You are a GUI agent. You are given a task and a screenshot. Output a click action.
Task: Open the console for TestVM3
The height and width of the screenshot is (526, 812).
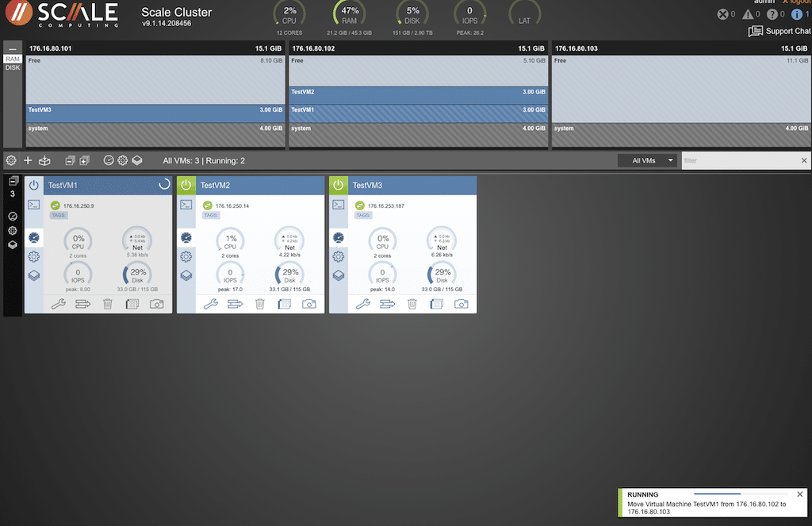(x=338, y=205)
